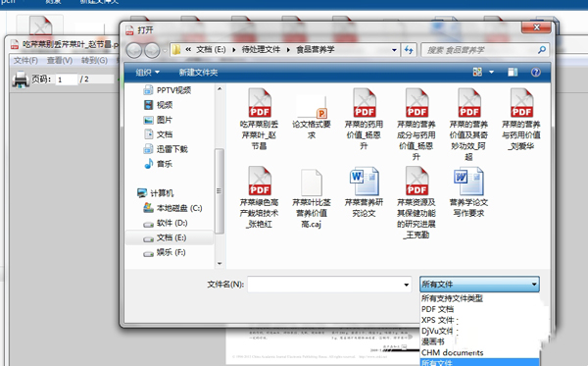Close the Open dialog with X
Screen dimensions: 588x366
point(536,27)
